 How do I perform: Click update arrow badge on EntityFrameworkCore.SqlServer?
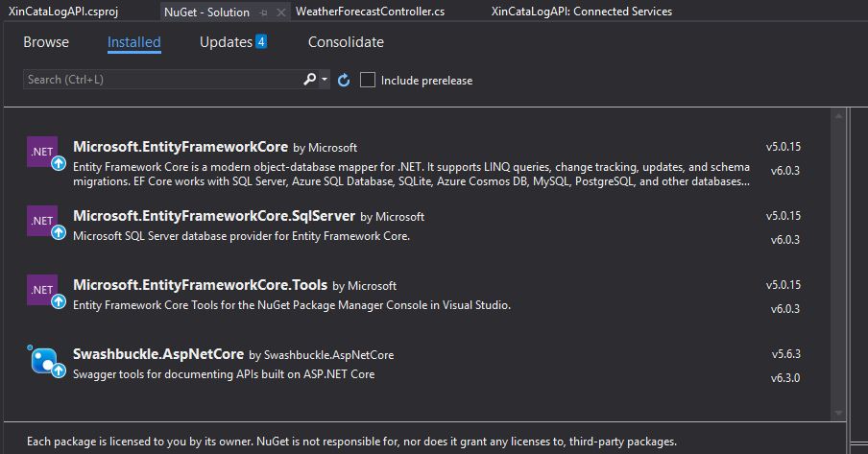(59, 233)
